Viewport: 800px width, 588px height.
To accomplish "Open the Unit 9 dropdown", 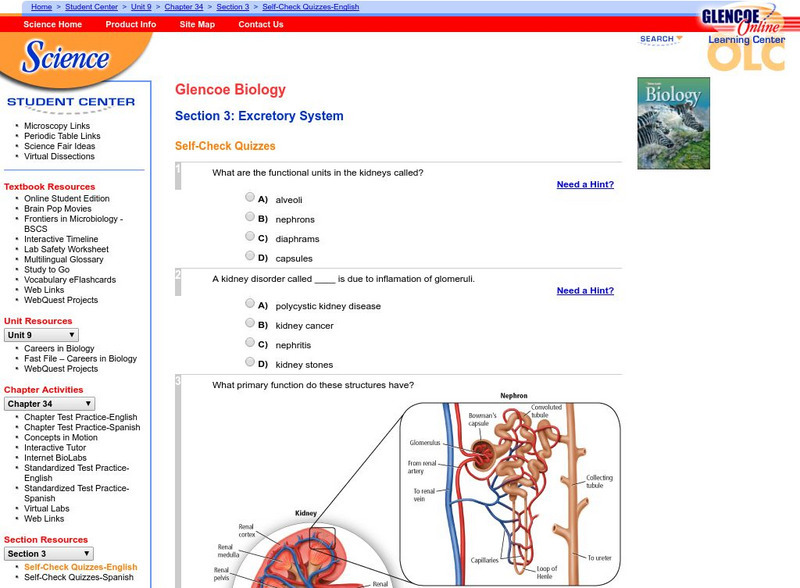I will coord(41,335).
